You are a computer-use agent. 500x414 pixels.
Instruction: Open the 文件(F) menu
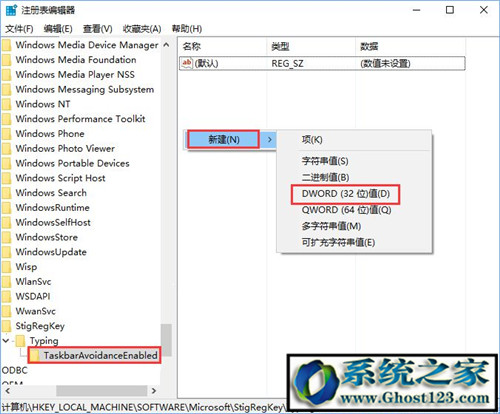[19, 29]
